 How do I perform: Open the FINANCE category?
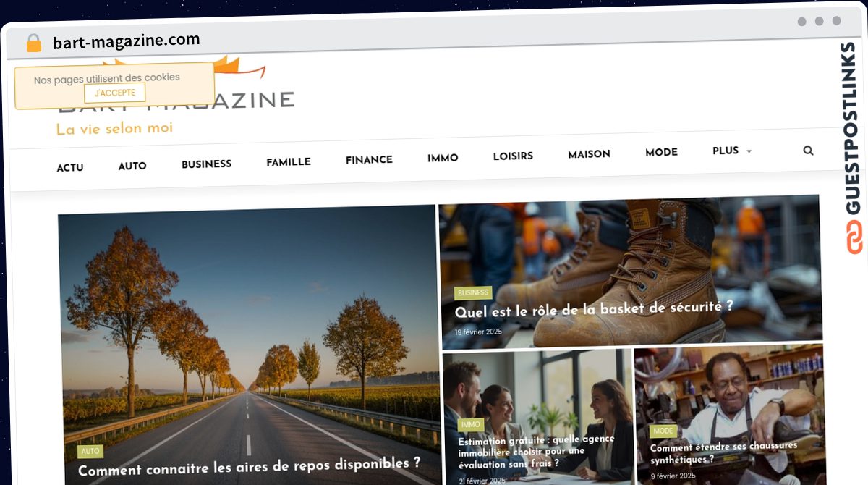point(369,159)
